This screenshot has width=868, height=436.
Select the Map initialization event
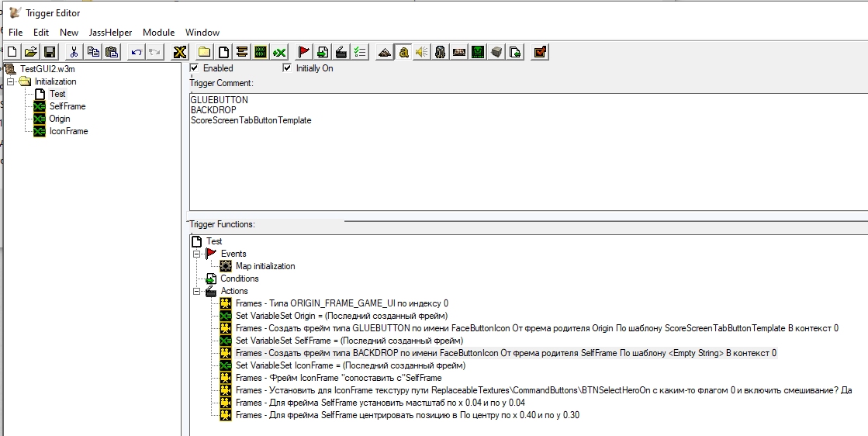265,266
